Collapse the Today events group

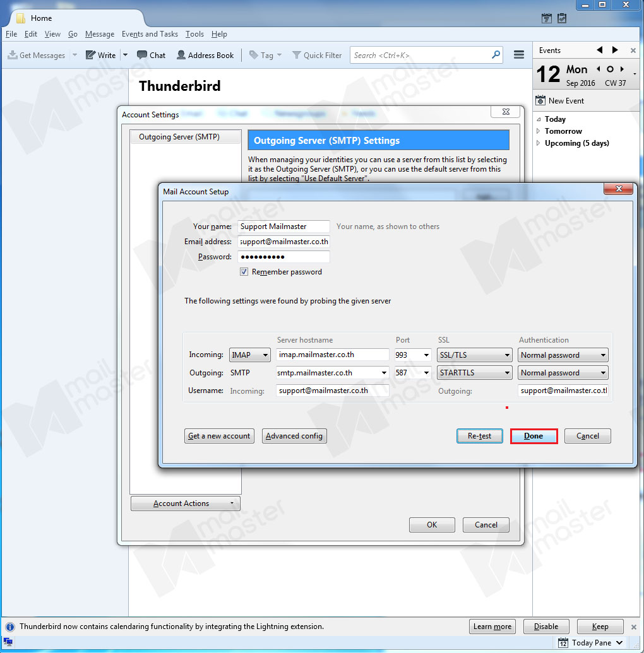point(539,119)
